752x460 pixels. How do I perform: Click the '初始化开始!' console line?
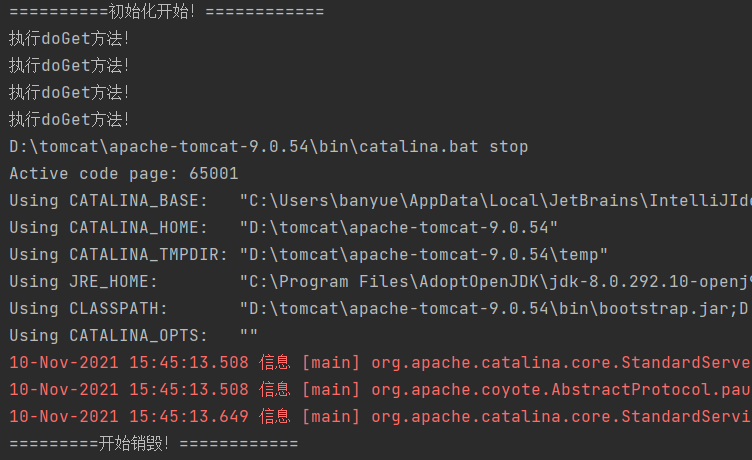[166, 12]
